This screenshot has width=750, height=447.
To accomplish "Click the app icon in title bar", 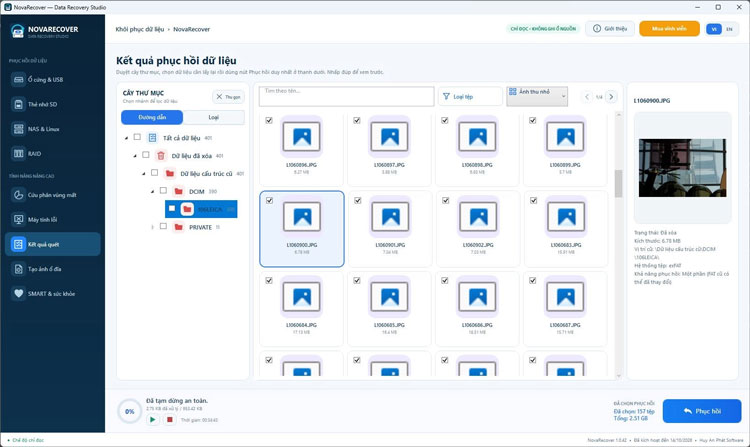I will pos(8,7).
